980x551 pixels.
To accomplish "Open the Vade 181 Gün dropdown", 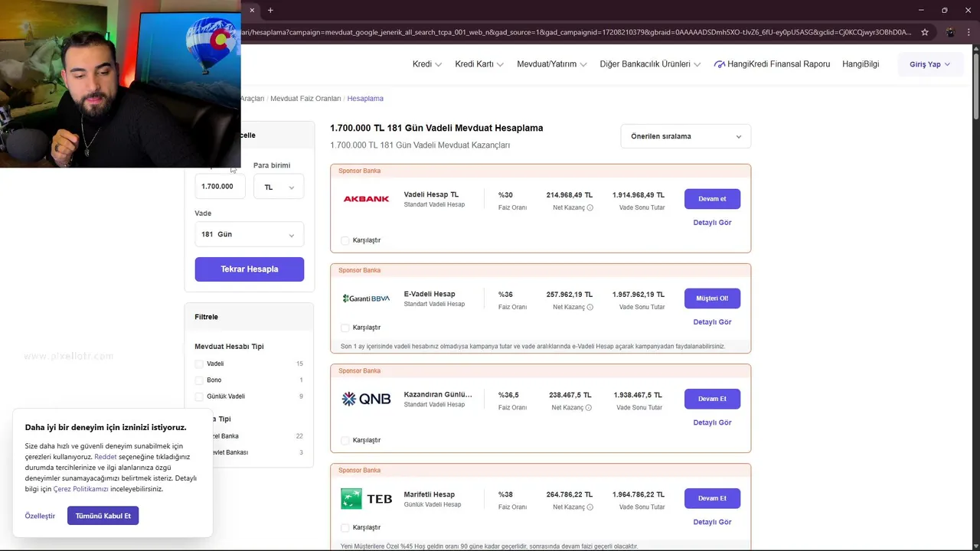I will (249, 234).
